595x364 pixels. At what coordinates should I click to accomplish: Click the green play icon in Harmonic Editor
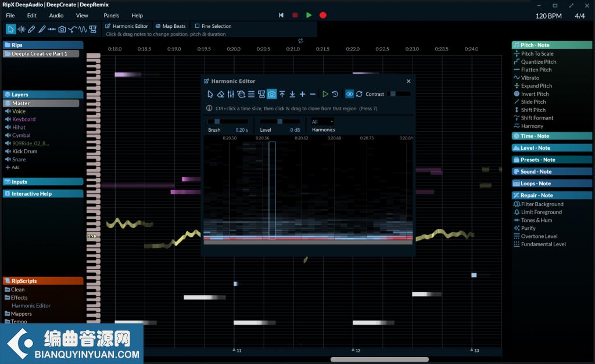[325, 94]
